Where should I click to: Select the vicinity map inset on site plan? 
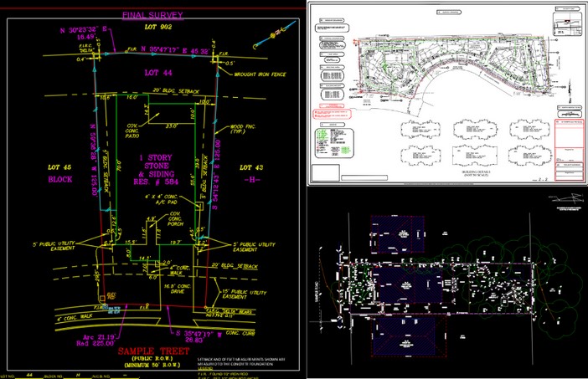568,25
